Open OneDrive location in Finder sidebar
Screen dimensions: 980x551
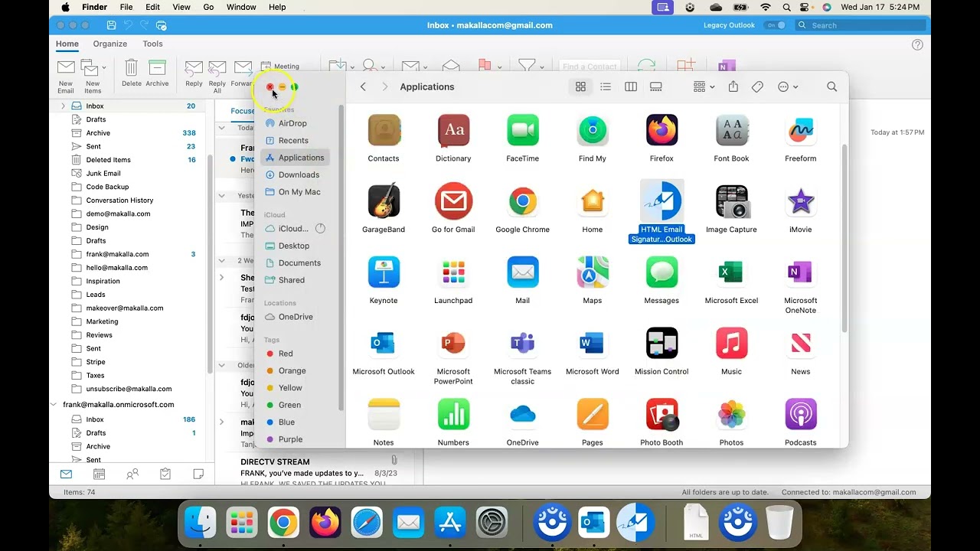[296, 317]
